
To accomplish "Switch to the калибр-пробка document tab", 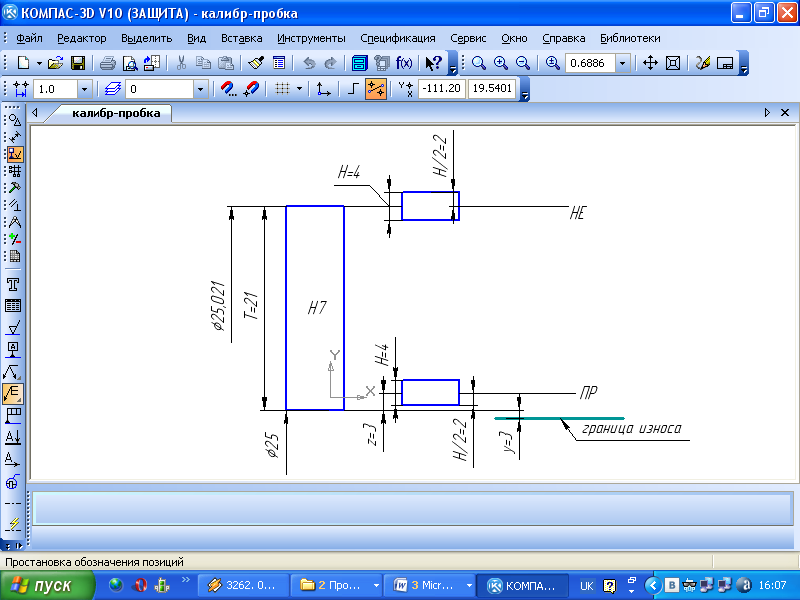I will pos(115,114).
